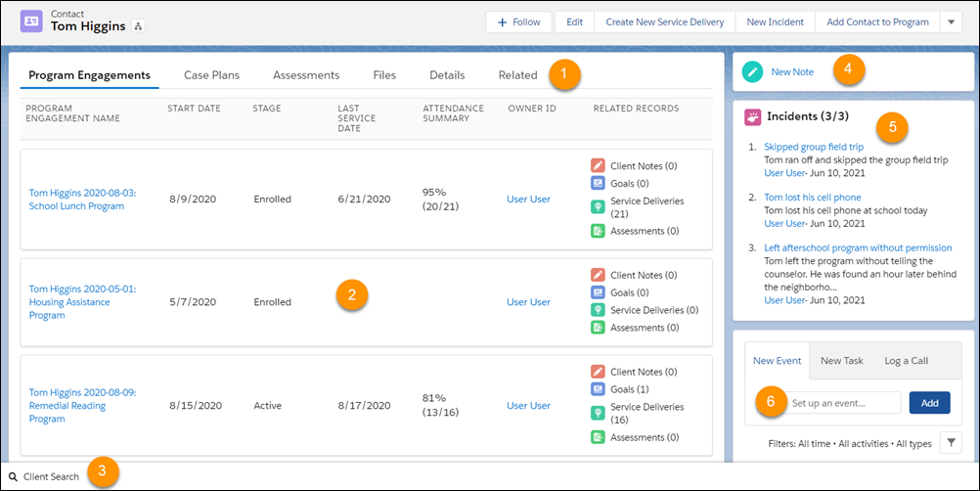980x491 pixels.
Task: Click User User owner in Housing Assistance row
Action: (528, 302)
